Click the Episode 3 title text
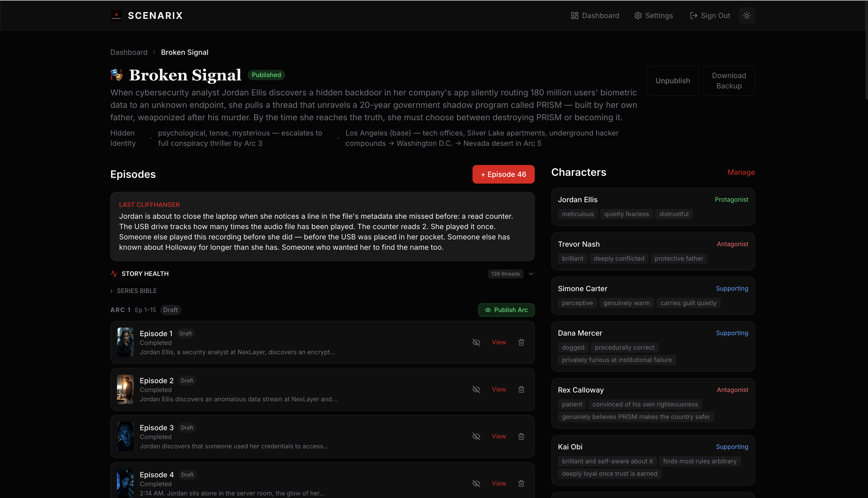 tap(157, 428)
